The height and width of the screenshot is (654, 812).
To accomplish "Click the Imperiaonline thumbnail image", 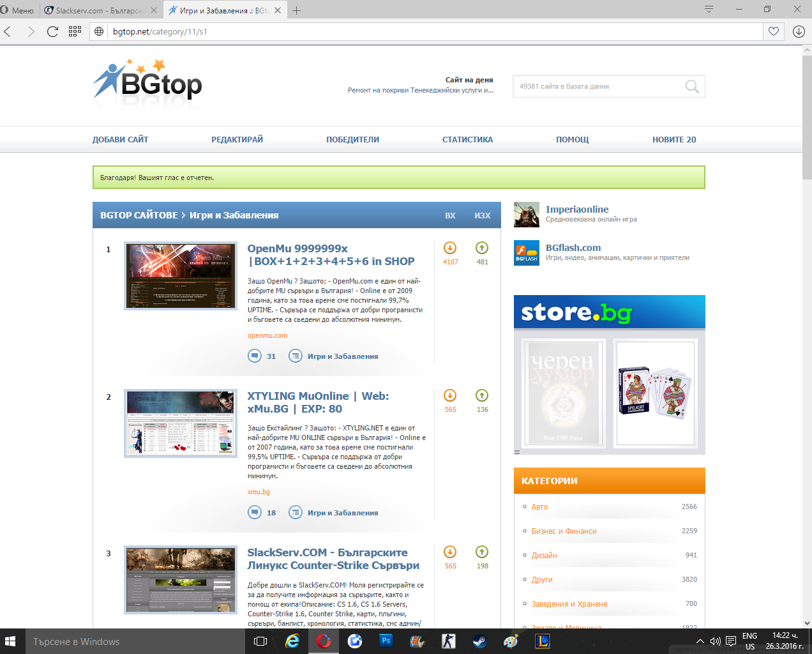I will click(x=527, y=215).
